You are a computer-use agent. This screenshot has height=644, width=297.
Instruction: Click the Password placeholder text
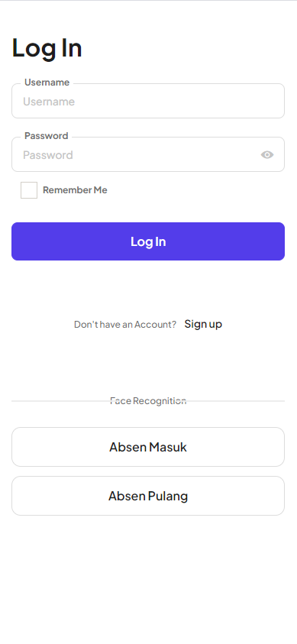[x=48, y=155]
